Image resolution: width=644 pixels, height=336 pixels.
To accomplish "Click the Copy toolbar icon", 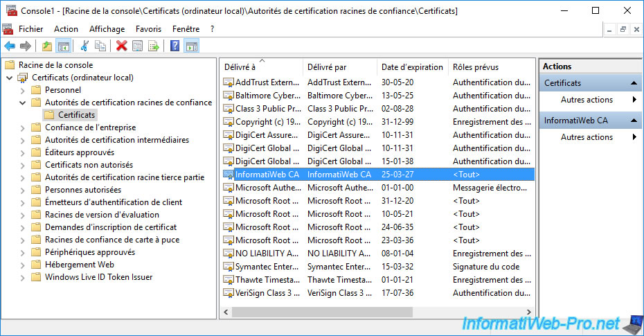I will [x=100, y=46].
